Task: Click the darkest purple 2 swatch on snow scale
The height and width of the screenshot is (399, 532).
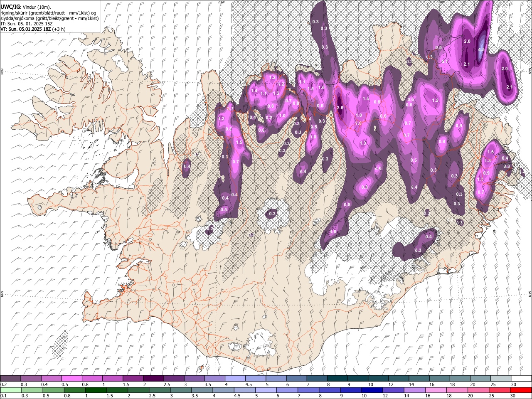Action: [153, 379]
